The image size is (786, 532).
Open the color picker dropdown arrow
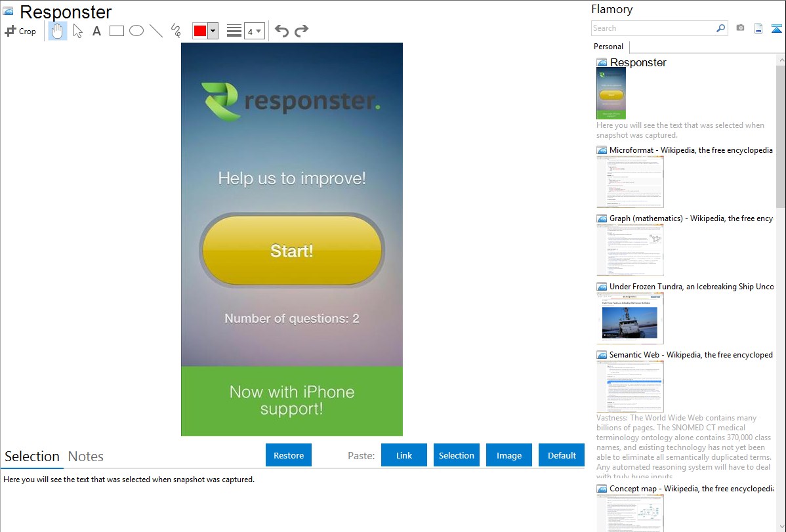[213, 31]
